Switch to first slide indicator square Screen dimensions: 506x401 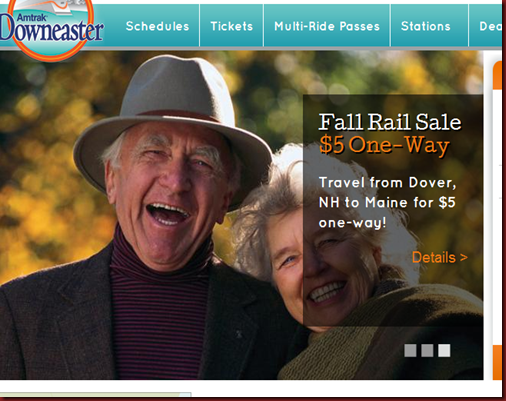pyautogui.click(x=410, y=351)
